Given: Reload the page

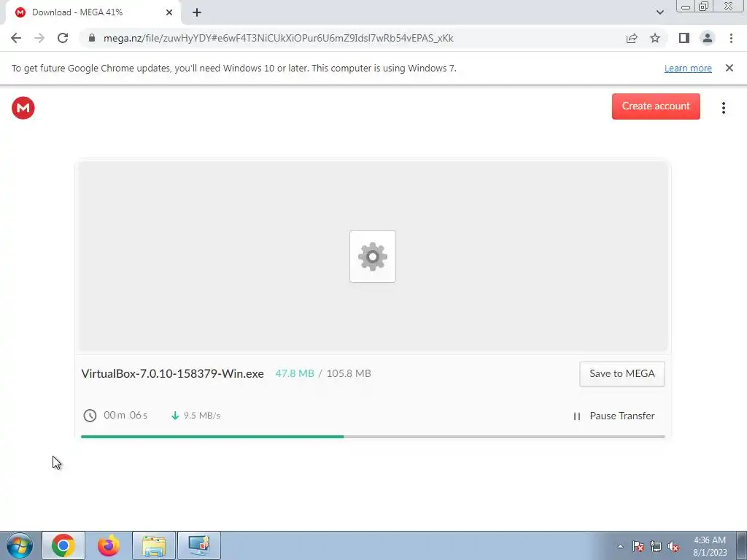Looking at the screenshot, I should 63,38.
